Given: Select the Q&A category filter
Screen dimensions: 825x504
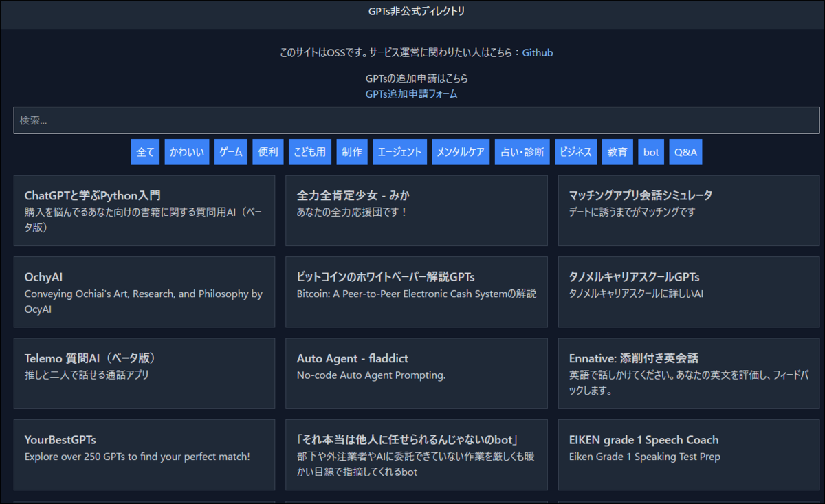Looking at the screenshot, I should [x=685, y=152].
